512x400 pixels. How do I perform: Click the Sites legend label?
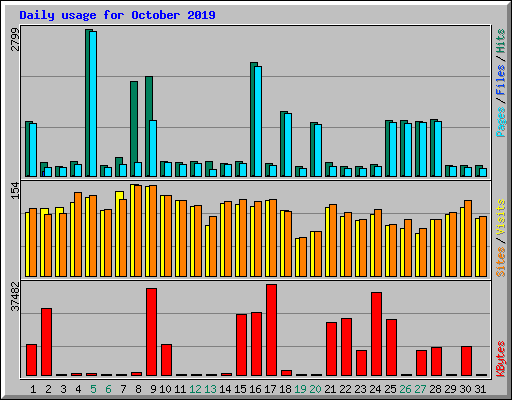tap(501, 262)
